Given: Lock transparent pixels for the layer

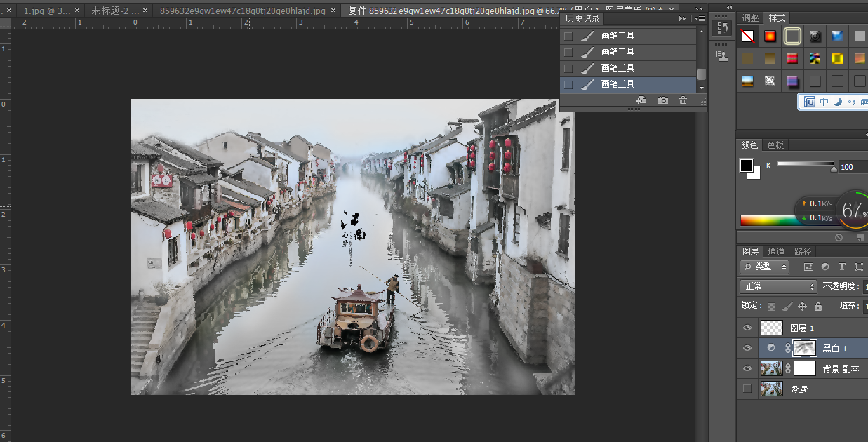Looking at the screenshot, I should [772, 307].
